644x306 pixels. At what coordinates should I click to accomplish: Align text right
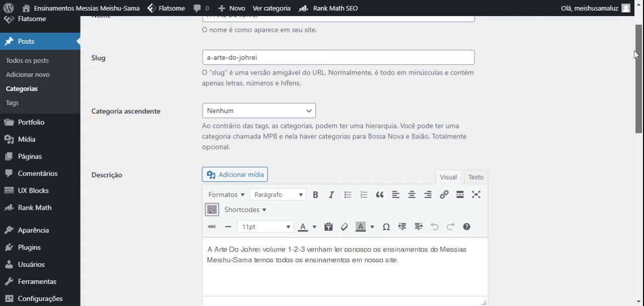click(428, 195)
